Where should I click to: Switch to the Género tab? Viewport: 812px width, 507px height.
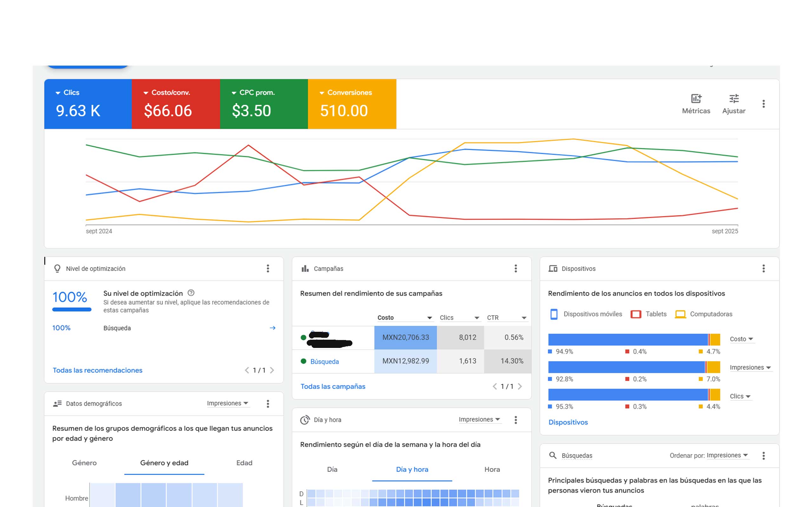coord(84,463)
